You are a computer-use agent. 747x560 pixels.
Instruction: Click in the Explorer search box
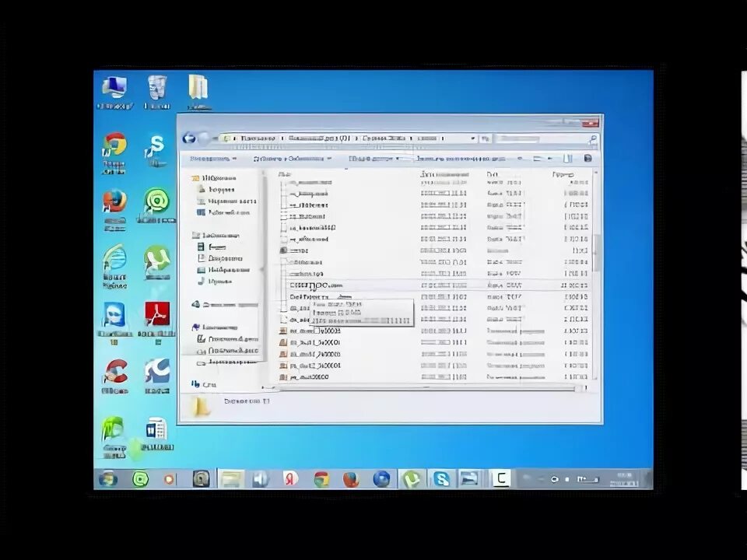pos(546,138)
